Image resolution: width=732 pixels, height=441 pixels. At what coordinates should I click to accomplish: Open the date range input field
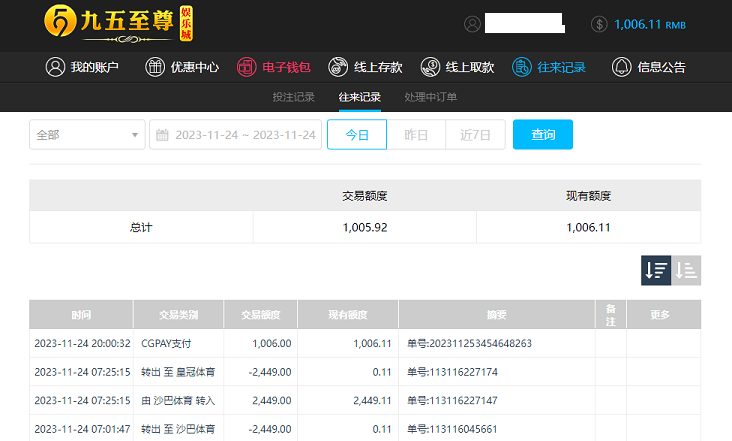click(x=235, y=135)
